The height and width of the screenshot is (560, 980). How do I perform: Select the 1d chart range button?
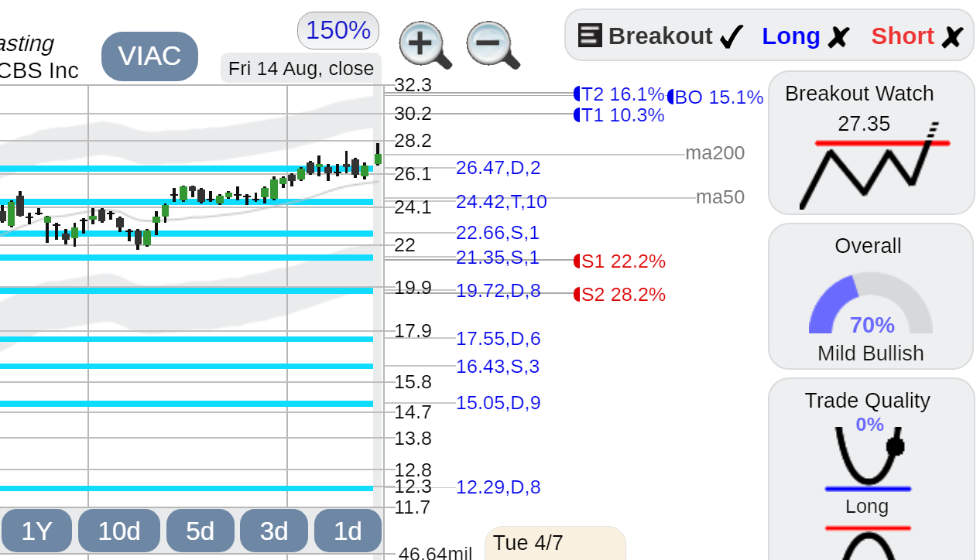pyautogui.click(x=348, y=531)
